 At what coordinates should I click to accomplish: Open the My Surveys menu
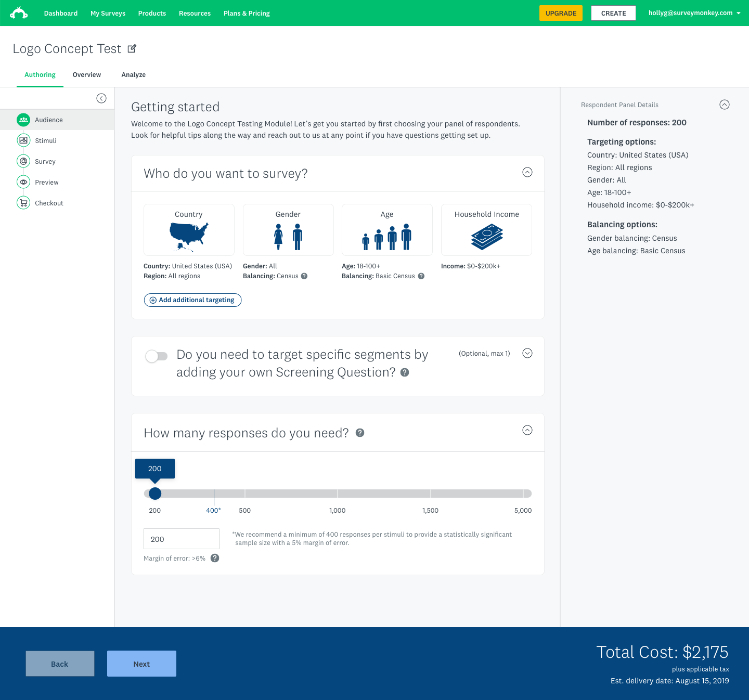click(x=108, y=14)
